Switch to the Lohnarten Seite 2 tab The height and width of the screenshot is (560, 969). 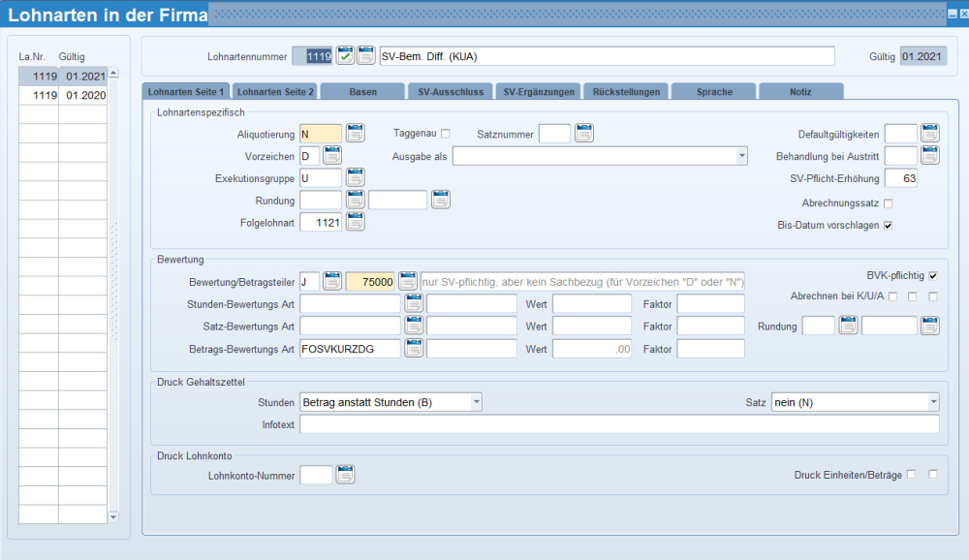click(275, 91)
